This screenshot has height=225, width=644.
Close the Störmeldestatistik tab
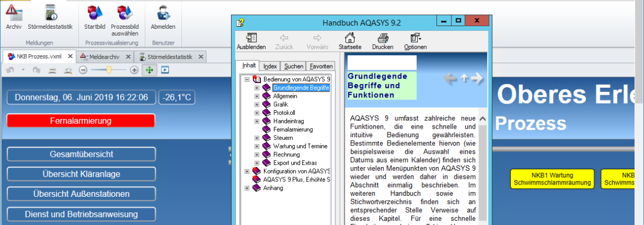coord(200,56)
